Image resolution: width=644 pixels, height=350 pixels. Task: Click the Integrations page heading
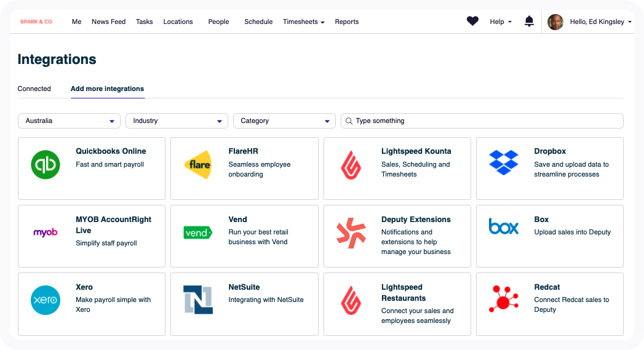[57, 59]
